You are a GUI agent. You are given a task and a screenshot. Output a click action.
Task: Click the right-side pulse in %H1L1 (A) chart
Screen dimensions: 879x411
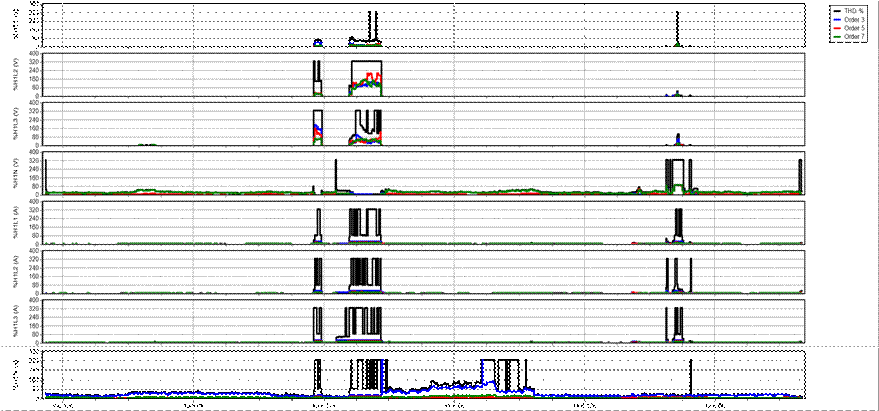(x=678, y=222)
